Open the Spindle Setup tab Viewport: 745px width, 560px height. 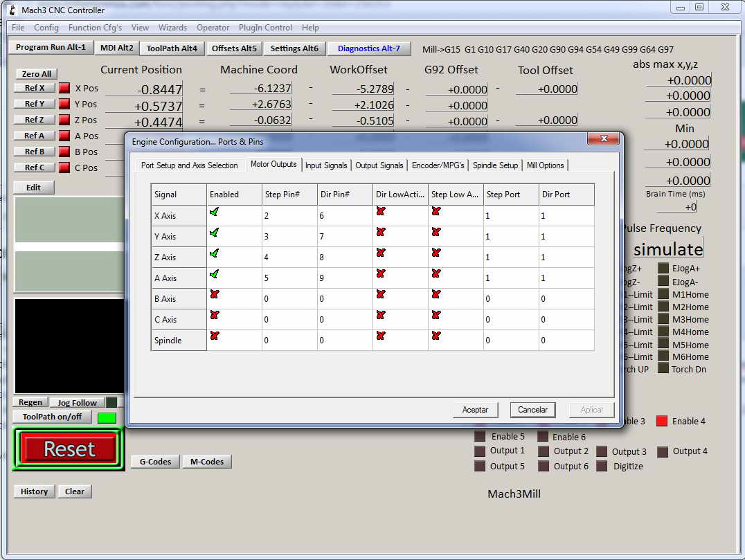pos(495,165)
